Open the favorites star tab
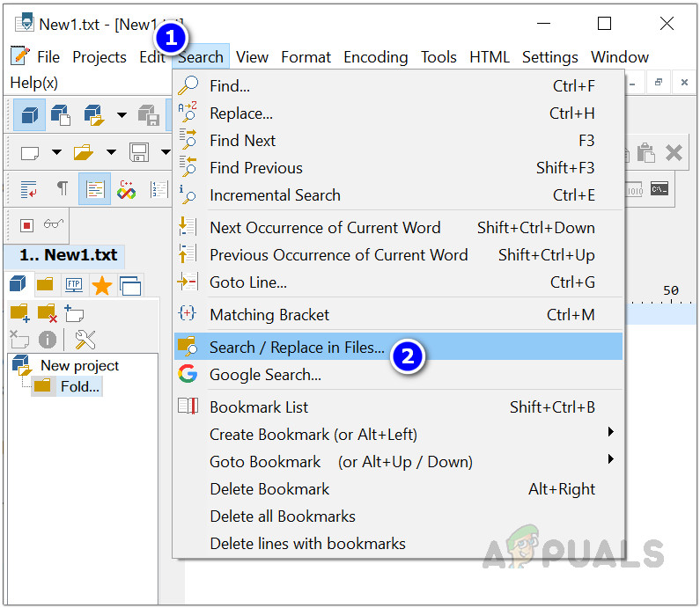 [x=102, y=285]
